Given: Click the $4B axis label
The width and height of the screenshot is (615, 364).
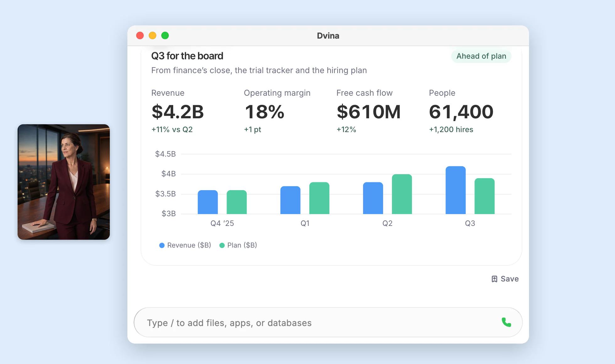Looking at the screenshot, I should coord(168,174).
